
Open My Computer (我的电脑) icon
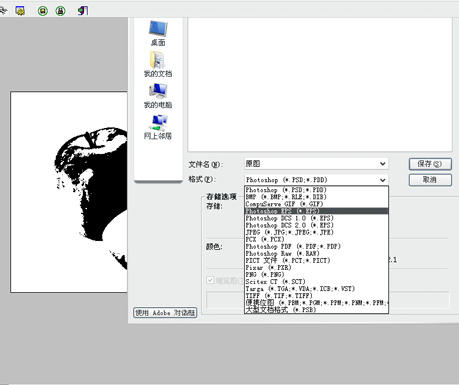pos(158,91)
